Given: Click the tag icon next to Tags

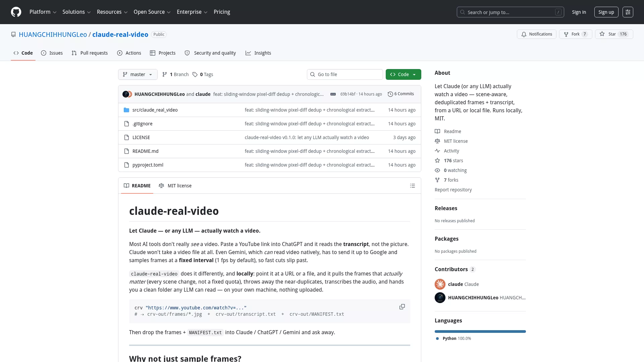Looking at the screenshot, I should point(195,74).
